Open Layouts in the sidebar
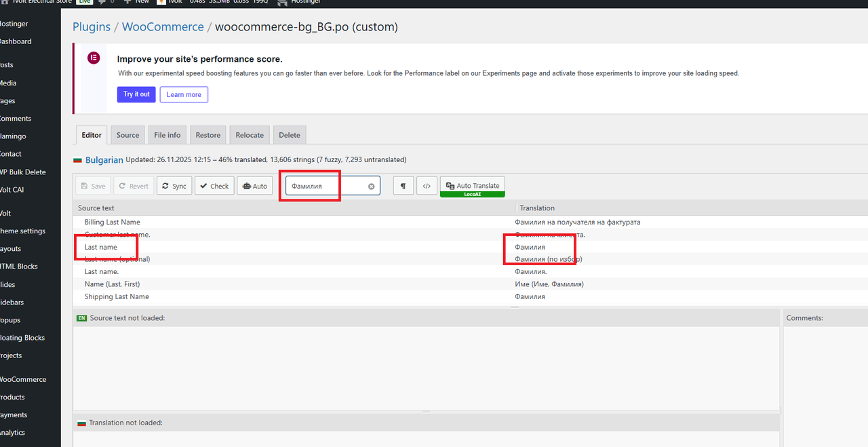Image resolution: width=868 pixels, height=447 pixels. [x=11, y=248]
